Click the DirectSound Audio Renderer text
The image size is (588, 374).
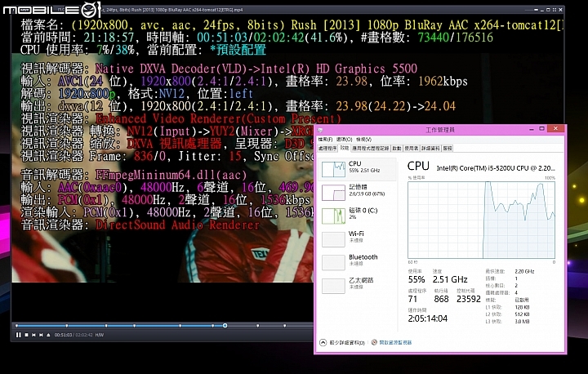[177, 225]
